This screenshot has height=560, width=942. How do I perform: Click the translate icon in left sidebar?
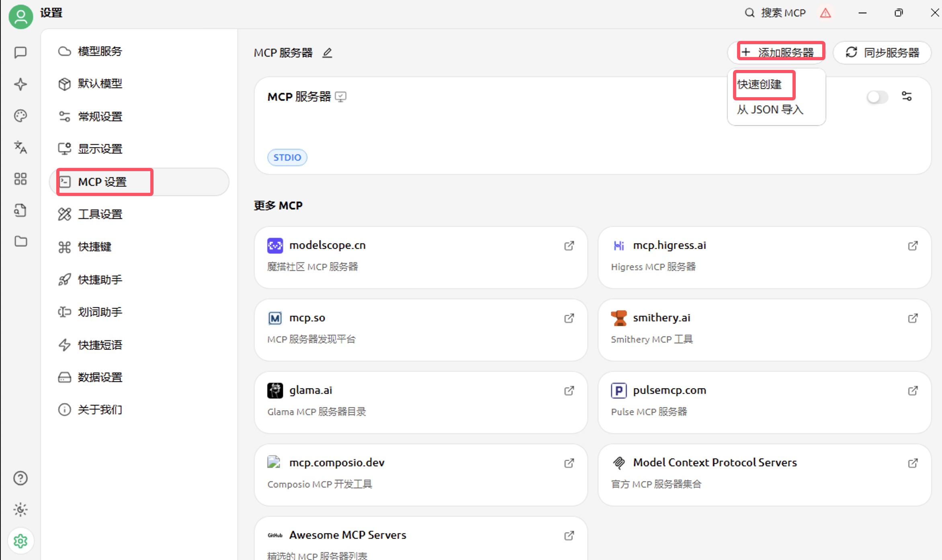[20, 147]
